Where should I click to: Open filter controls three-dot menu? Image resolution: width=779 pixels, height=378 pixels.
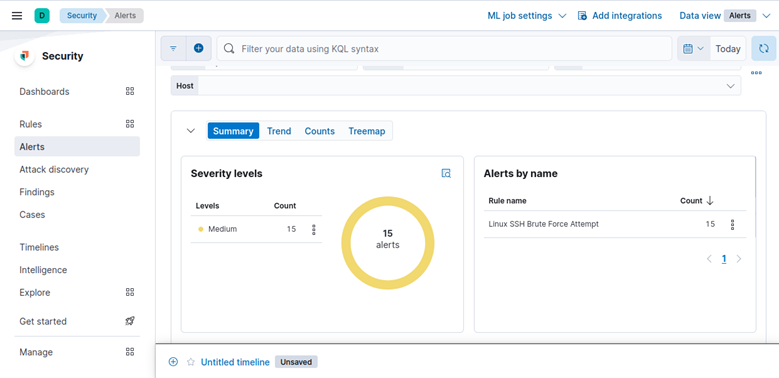click(757, 73)
